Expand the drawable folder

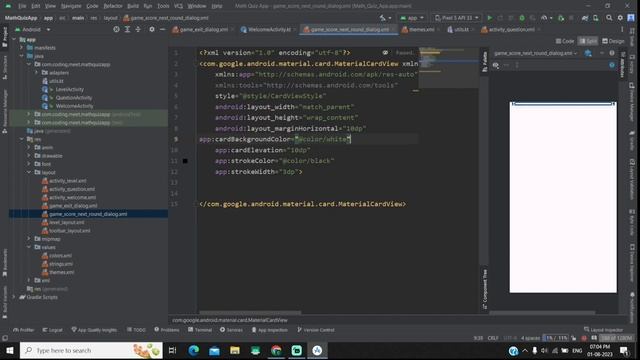29,156
